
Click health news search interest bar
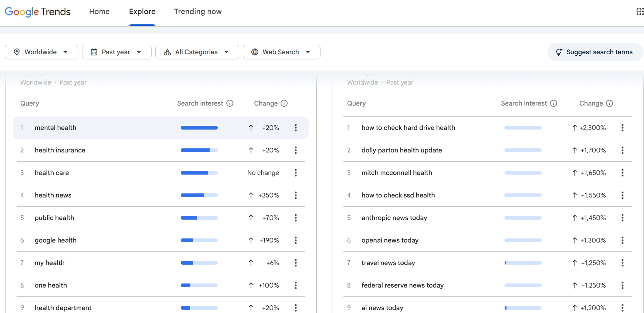coord(199,195)
